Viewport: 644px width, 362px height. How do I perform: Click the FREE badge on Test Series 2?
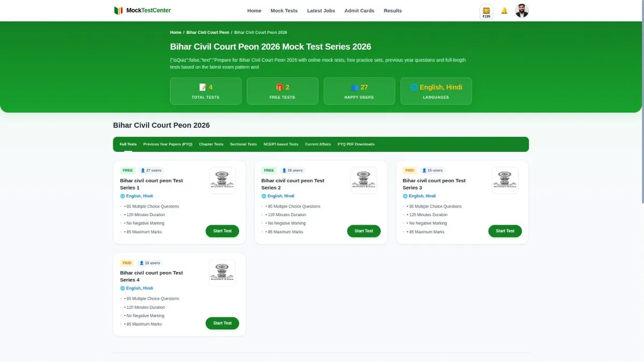point(269,171)
